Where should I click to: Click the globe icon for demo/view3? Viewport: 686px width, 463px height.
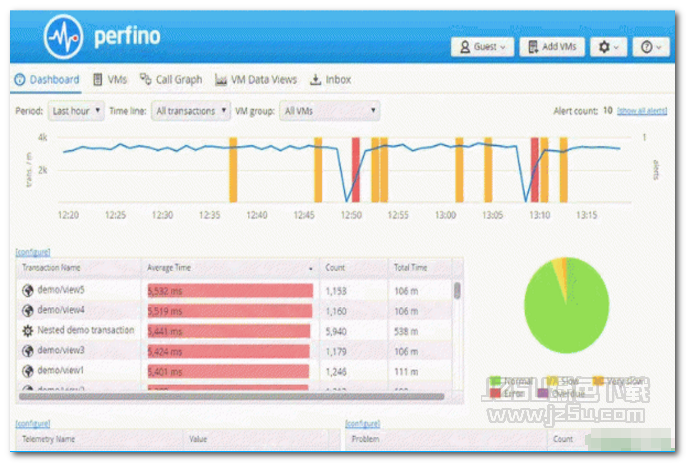point(28,351)
